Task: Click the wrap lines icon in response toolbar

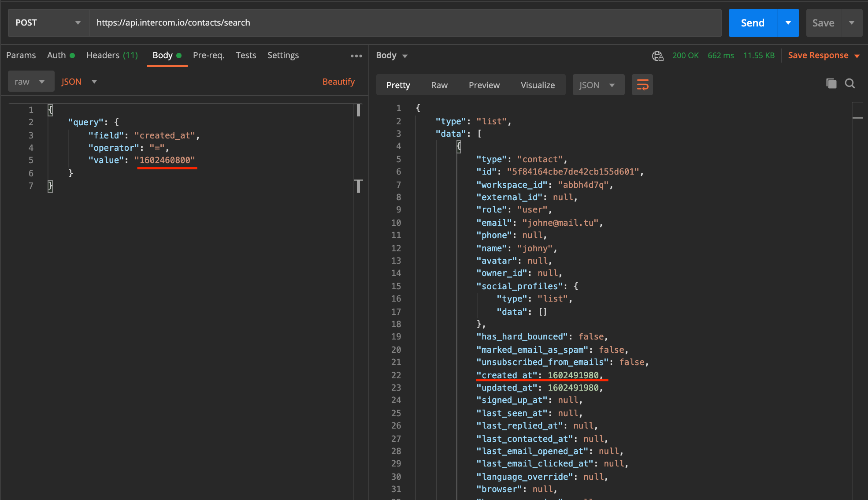Action: 642,85
